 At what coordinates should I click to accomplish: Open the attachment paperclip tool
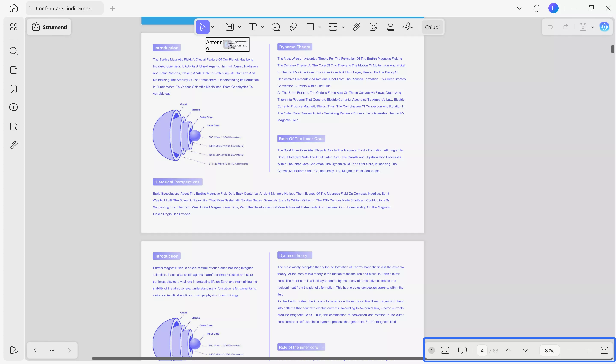[x=356, y=27]
